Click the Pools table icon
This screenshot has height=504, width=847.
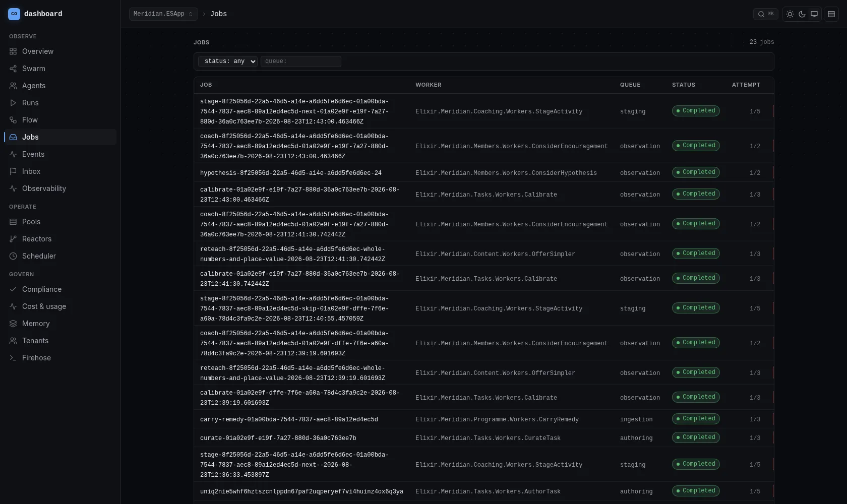[13, 222]
